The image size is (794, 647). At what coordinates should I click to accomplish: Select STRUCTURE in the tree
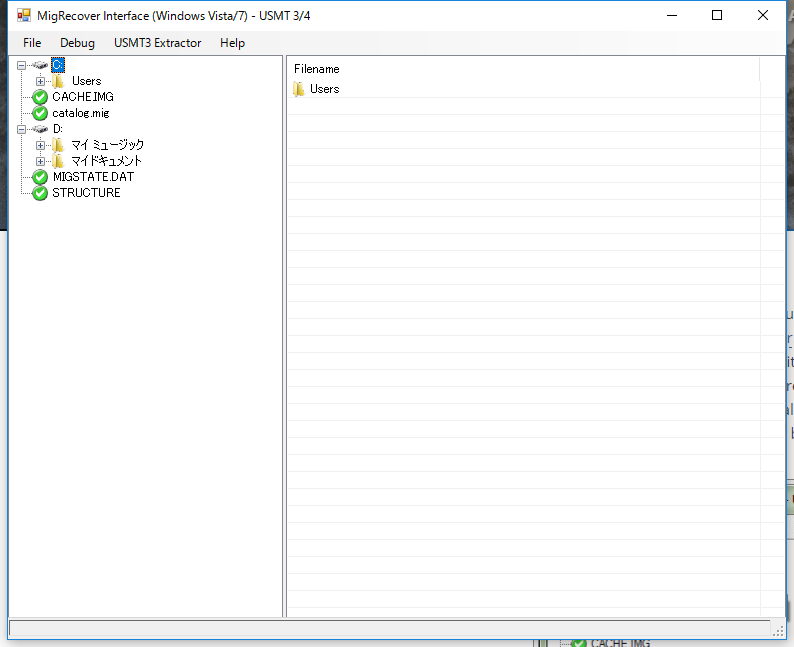87,193
